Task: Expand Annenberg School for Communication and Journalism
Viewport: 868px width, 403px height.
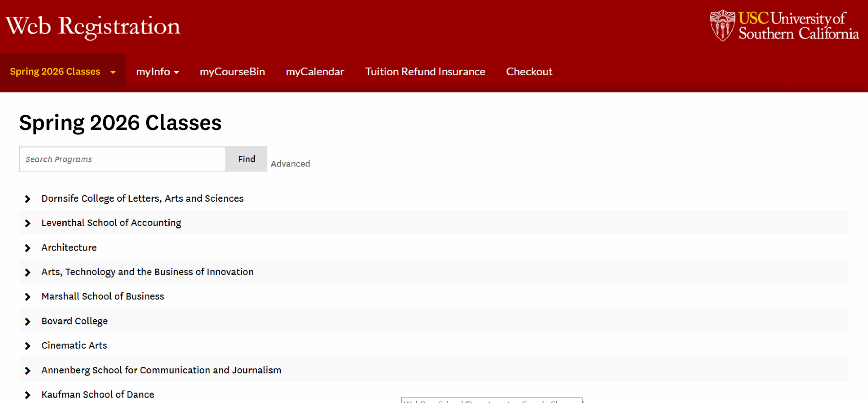Action: [x=27, y=370]
